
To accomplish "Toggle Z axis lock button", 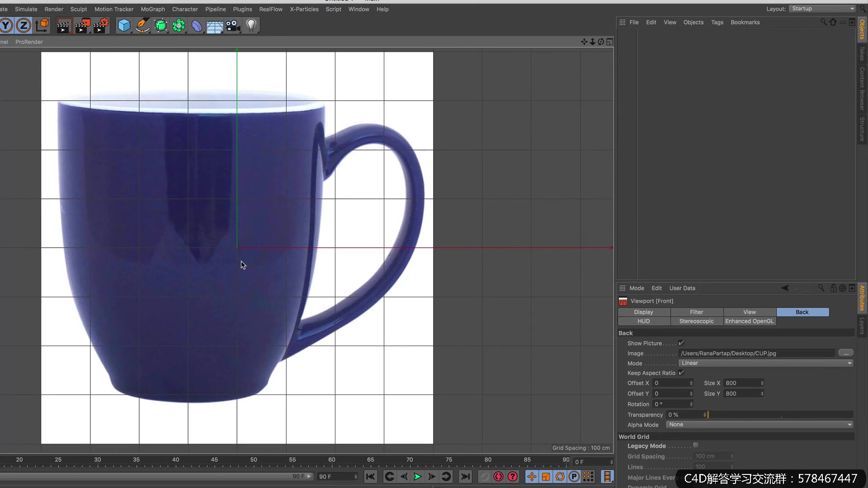I will [24, 26].
